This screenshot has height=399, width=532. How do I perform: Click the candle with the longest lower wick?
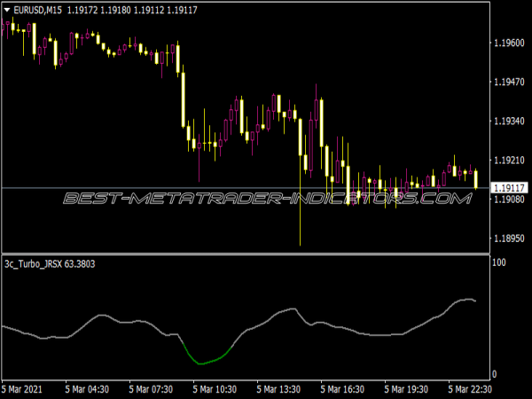coord(300,213)
